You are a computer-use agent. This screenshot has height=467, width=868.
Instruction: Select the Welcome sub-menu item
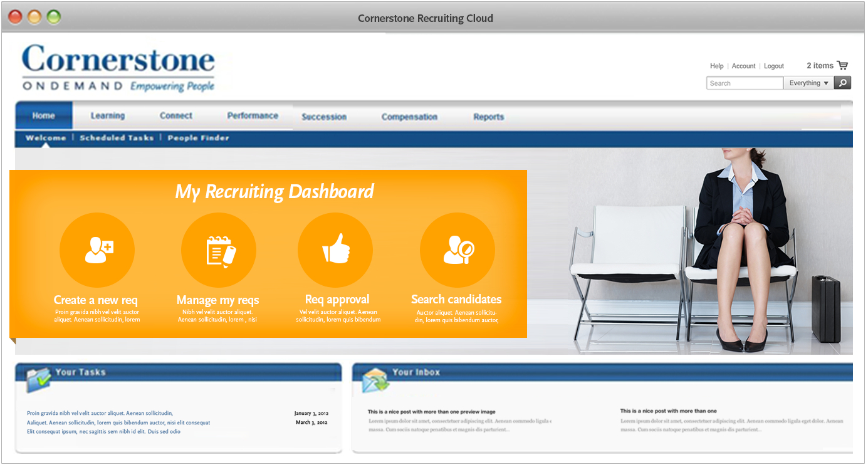tap(46, 138)
